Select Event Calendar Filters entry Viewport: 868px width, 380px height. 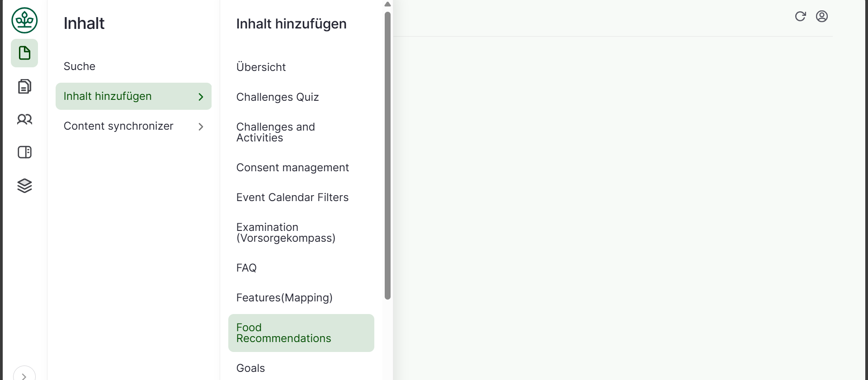pos(292,197)
